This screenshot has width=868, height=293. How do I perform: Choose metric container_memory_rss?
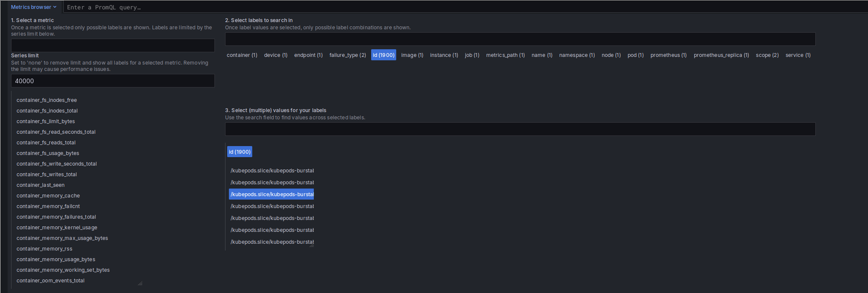pos(44,249)
